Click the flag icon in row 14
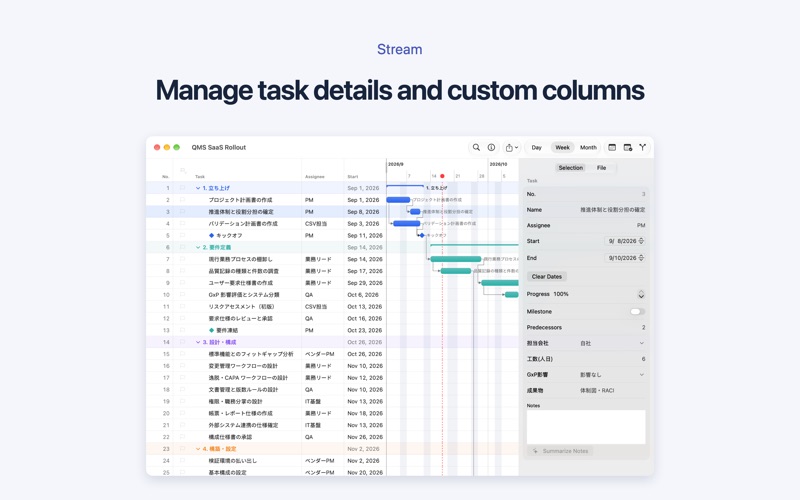This screenshot has width=800, height=500. click(183, 342)
